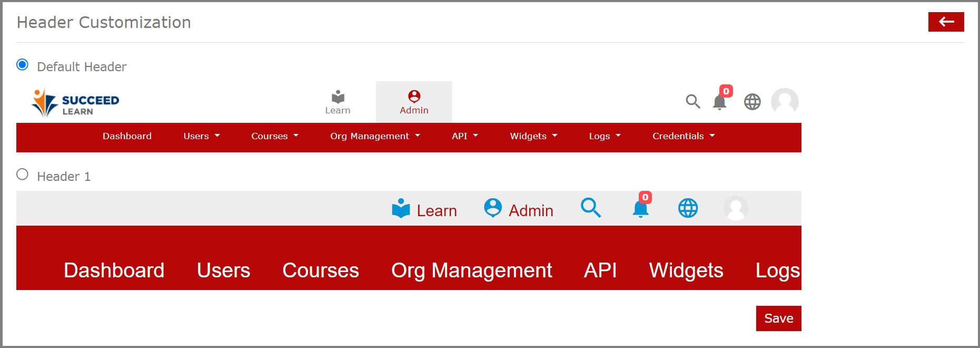Click the red back arrow button
This screenshot has height=348, width=980.
tap(946, 22)
